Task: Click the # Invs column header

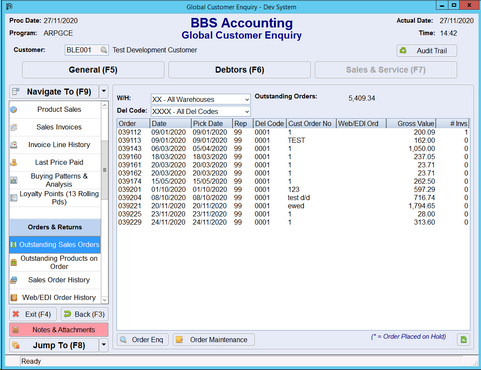Action: 452,124
